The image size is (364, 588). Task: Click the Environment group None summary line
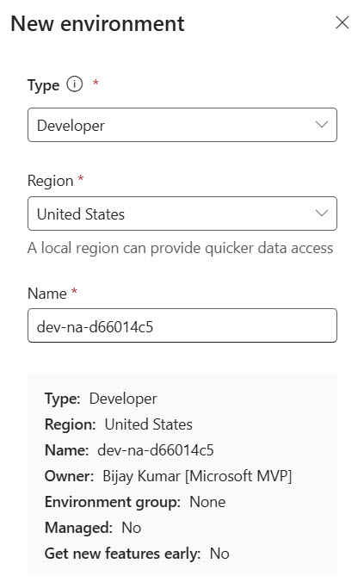(x=135, y=502)
